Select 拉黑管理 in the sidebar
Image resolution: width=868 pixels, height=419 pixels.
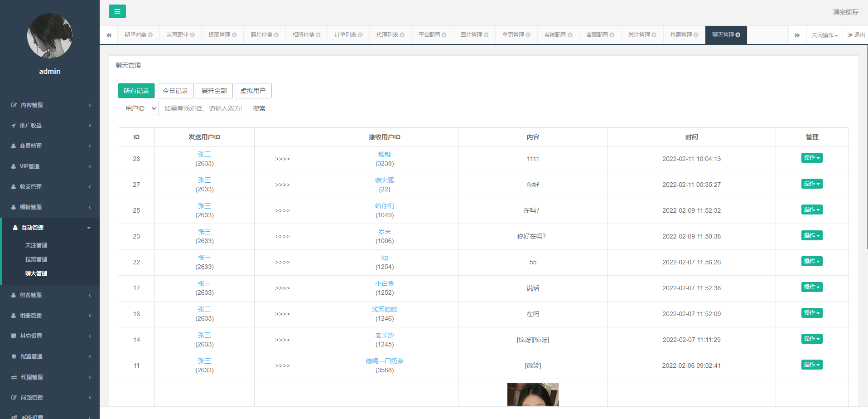click(x=36, y=259)
